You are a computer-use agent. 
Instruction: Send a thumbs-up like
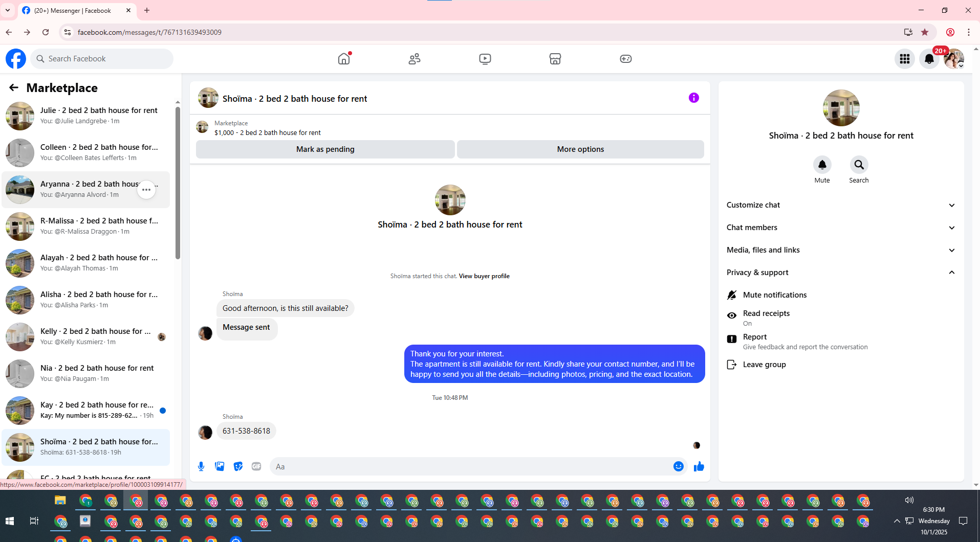[x=699, y=466]
